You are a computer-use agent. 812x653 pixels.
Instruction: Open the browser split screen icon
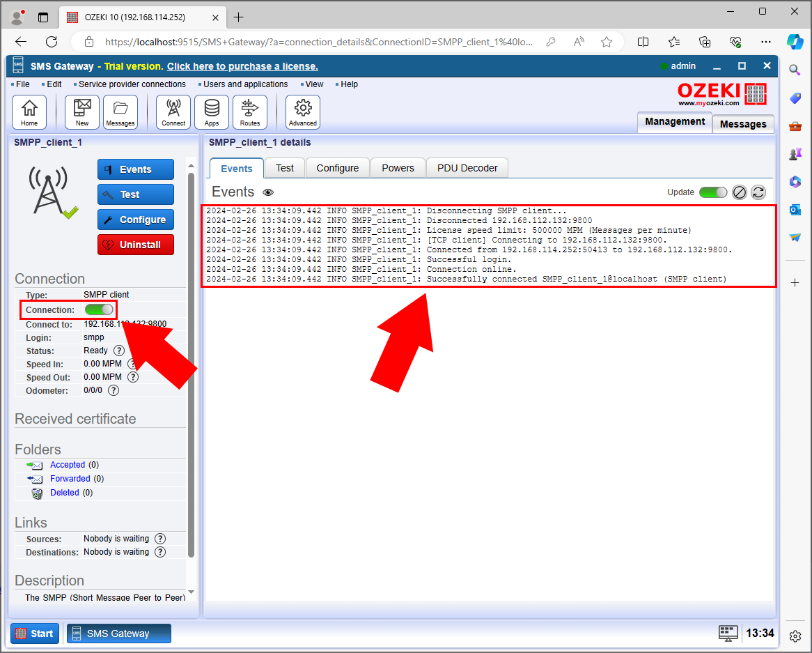[x=643, y=42]
